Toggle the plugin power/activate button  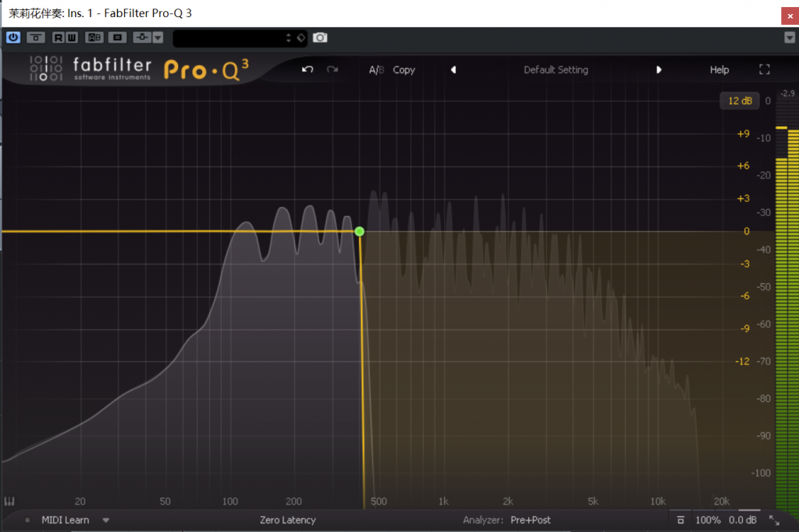pos(13,37)
